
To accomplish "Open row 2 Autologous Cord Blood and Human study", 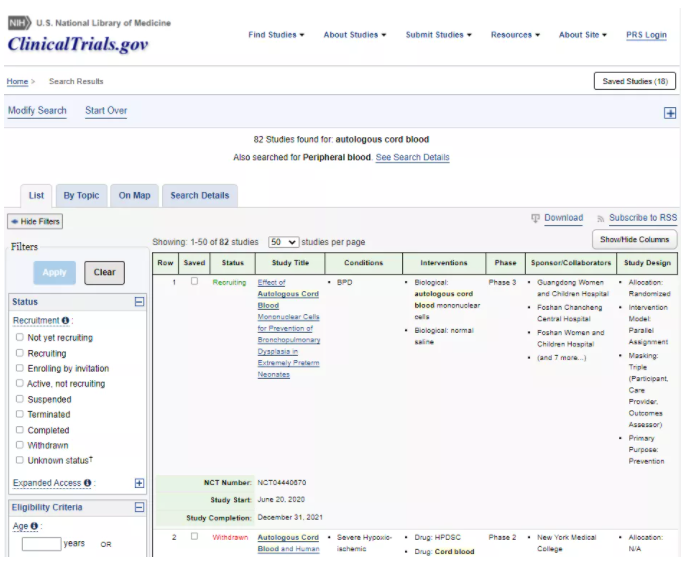I will pyautogui.click(x=288, y=543).
